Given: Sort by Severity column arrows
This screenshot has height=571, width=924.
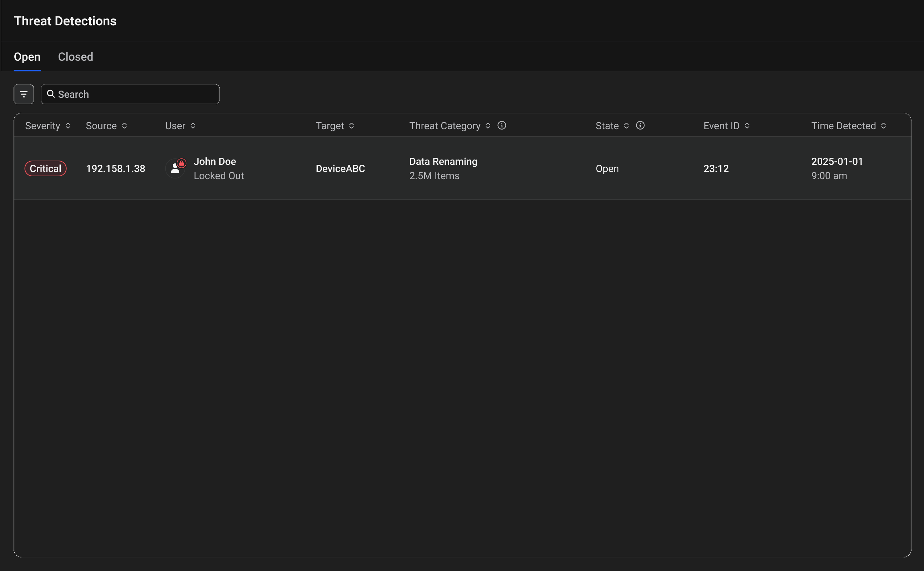Looking at the screenshot, I should point(68,126).
